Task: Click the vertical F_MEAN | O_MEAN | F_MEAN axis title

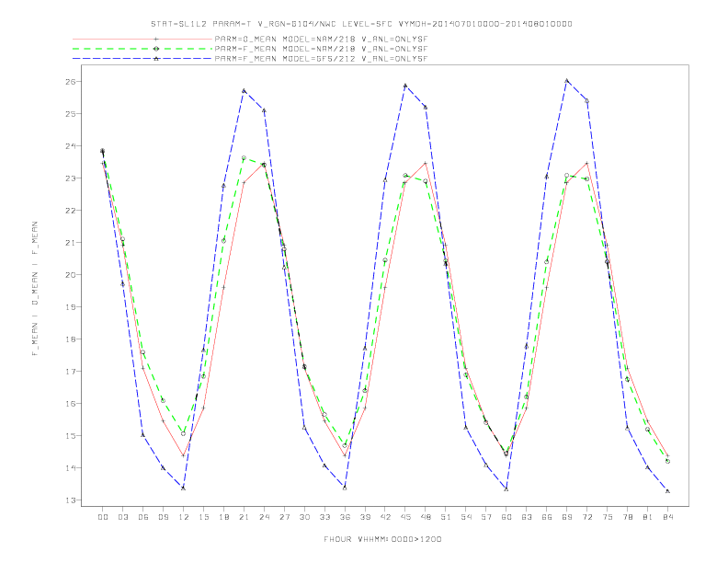Action: click(x=35, y=289)
